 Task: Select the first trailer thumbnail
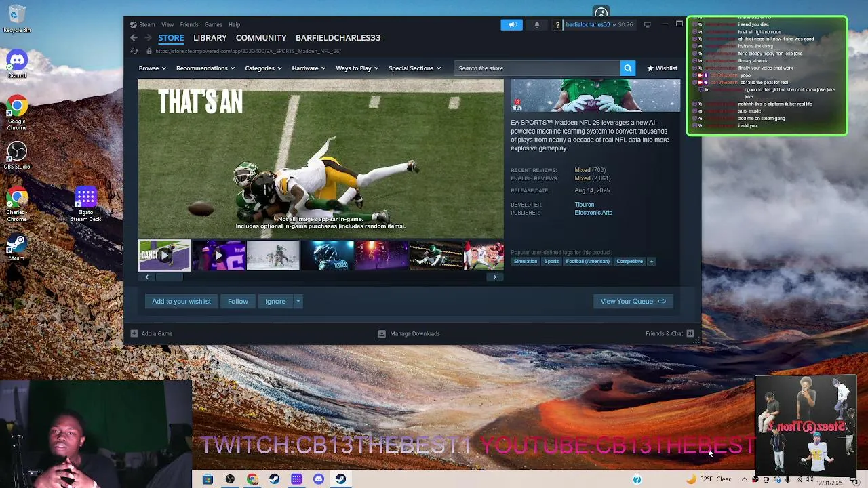(165, 256)
